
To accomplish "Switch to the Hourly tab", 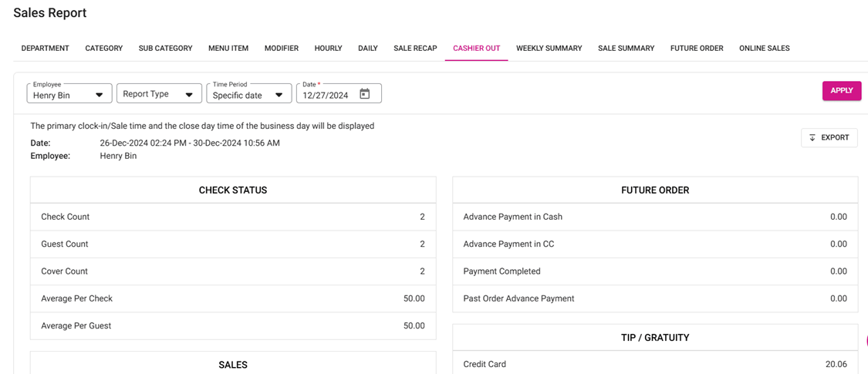I will pyautogui.click(x=328, y=49).
